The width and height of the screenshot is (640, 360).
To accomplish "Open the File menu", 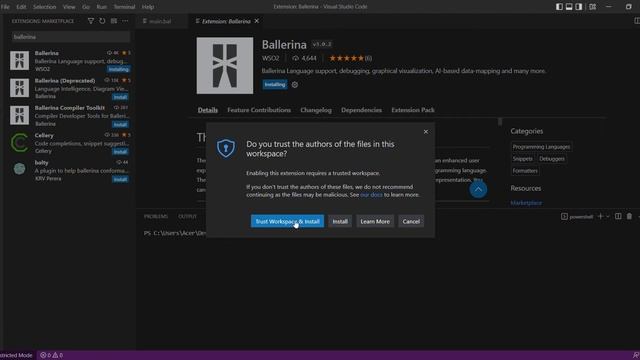I will pos(5,7).
